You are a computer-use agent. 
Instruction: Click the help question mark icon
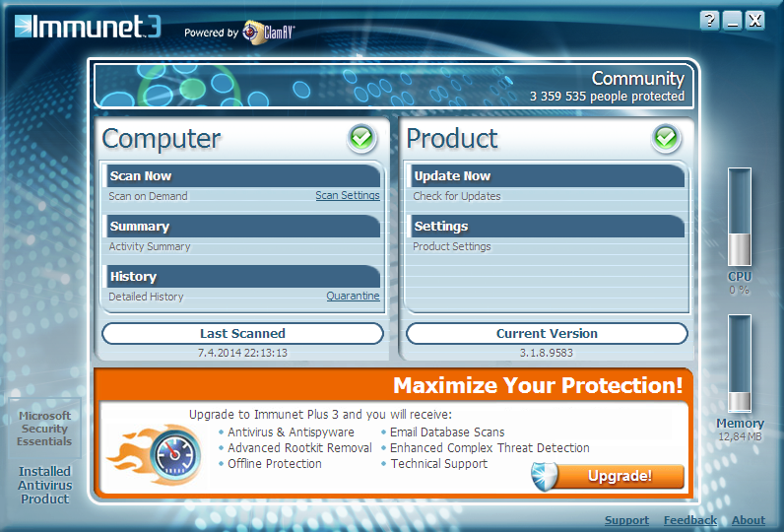709,21
